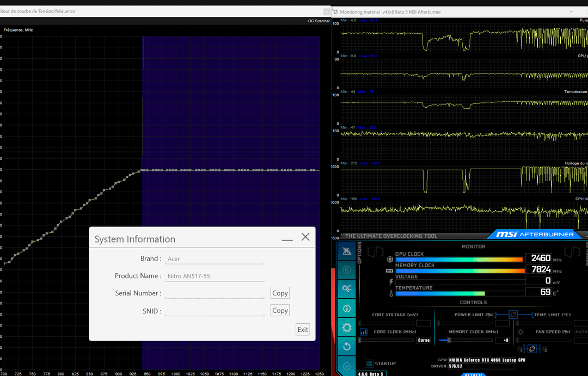
Task: Click the core voltage slider handle
Action: click(360, 323)
